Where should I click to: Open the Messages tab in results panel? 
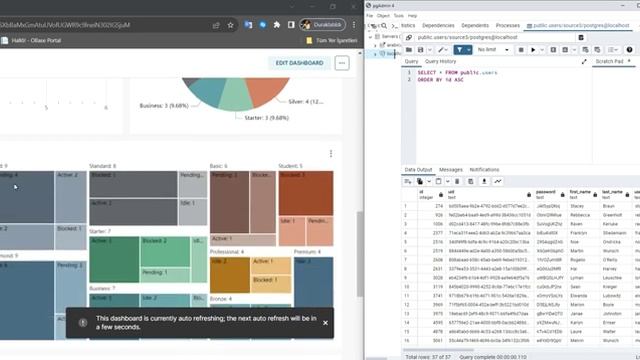(451, 170)
